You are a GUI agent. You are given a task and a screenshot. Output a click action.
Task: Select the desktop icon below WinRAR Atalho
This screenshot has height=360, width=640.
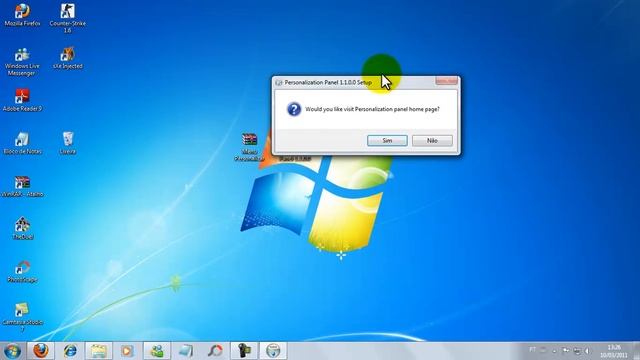click(x=22, y=229)
